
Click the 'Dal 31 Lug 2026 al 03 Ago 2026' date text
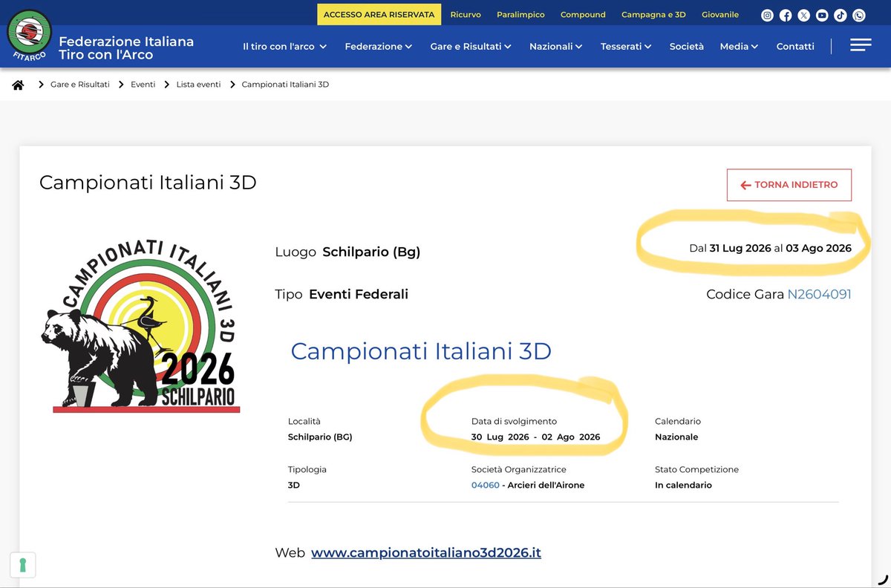[x=770, y=248]
